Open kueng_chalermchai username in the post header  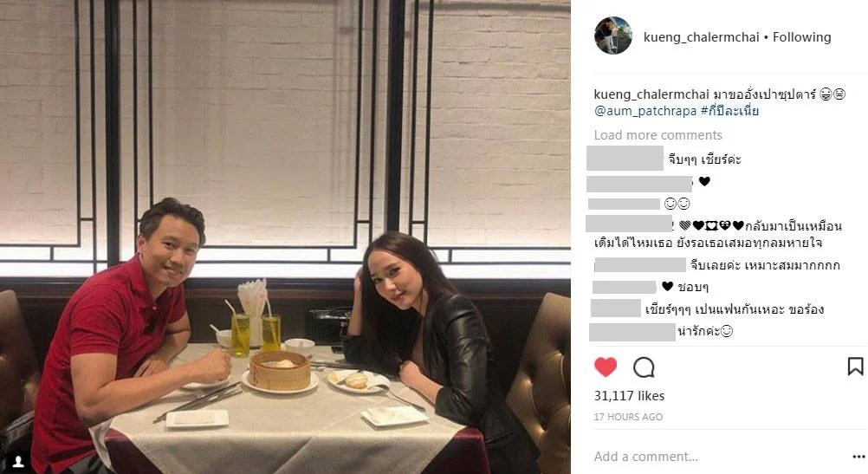click(702, 37)
